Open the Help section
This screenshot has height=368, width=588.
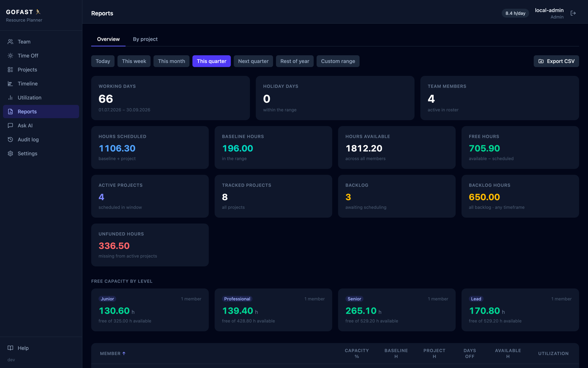(x=41, y=348)
